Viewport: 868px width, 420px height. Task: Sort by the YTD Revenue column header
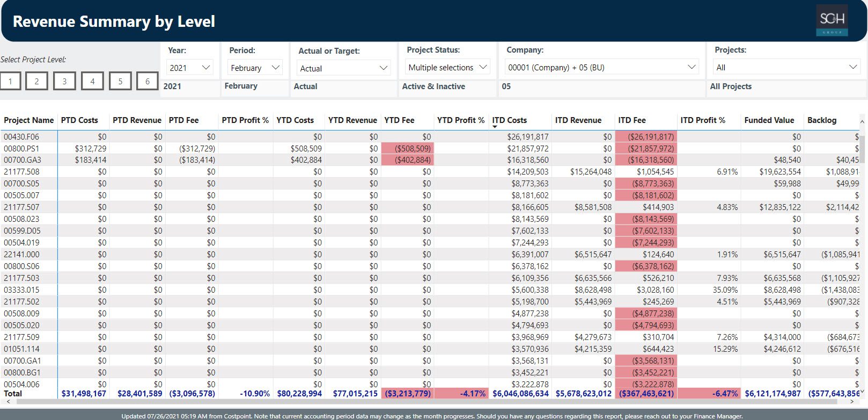point(352,120)
